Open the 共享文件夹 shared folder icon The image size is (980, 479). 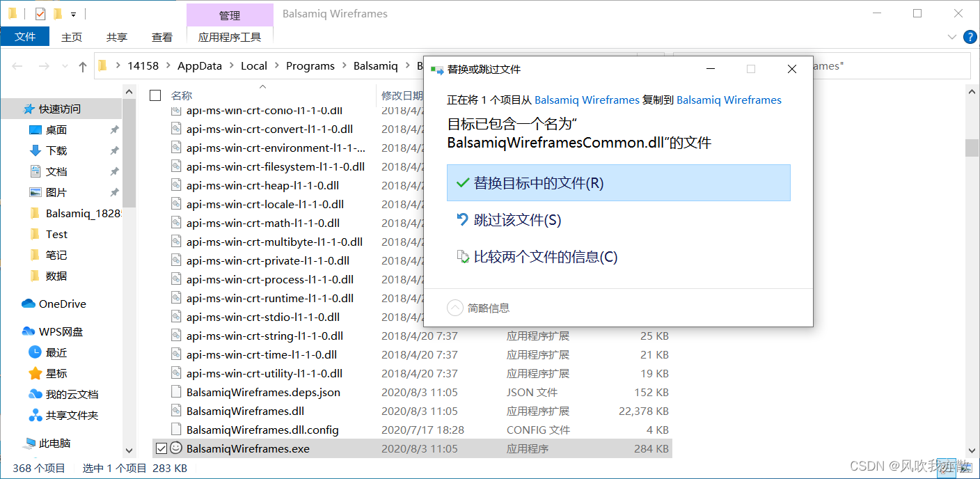[35, 415]
